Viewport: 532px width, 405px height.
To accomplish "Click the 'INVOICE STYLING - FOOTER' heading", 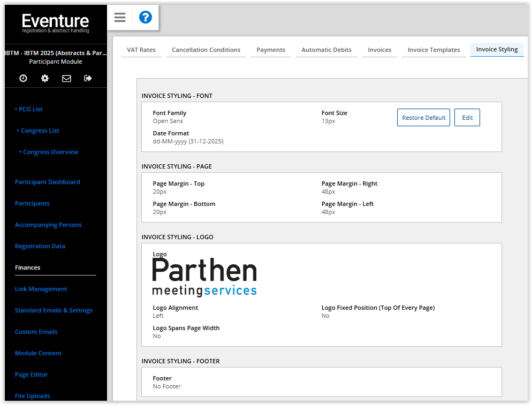I will [x=181, y=361].
